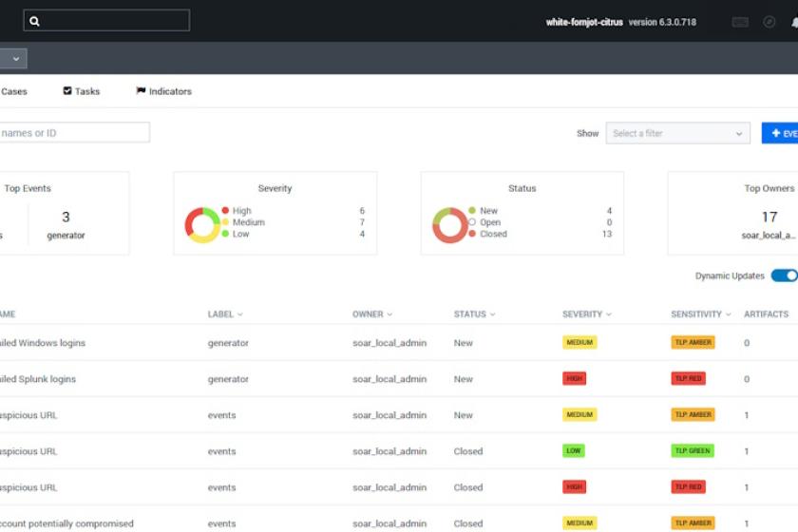The height and width of the screenshot is (532, 798).
Task: Click 'New' status on Splunk logins row
Action: pyautogui.click(x=464, y=379)
